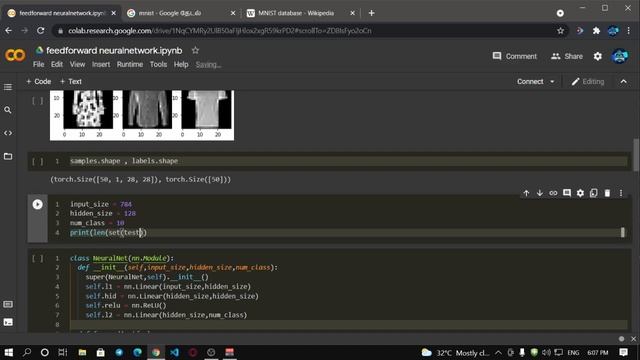Viewport: 640px width, 360px height.
Task: Open the Chrome three-dot menu
Action: pos(629,31)
